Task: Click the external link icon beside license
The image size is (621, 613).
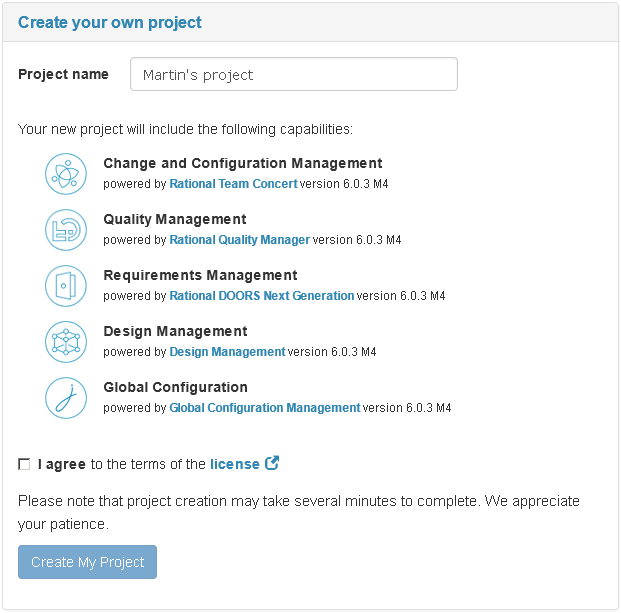Action: click(x=272, y=463)
